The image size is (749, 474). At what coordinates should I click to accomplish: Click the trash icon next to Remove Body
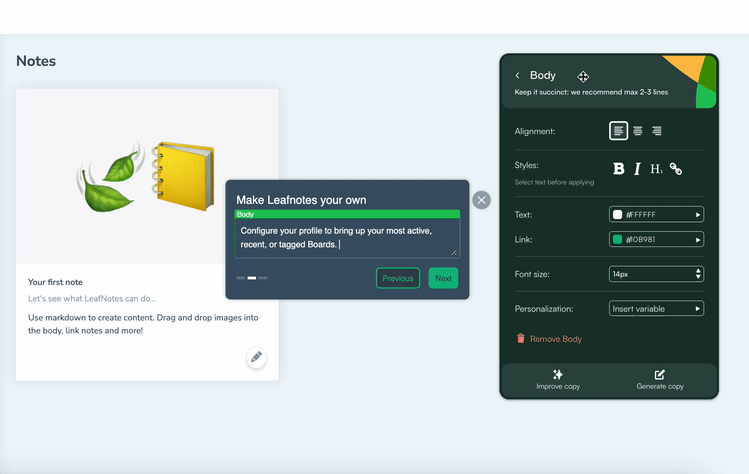[521, 338]
